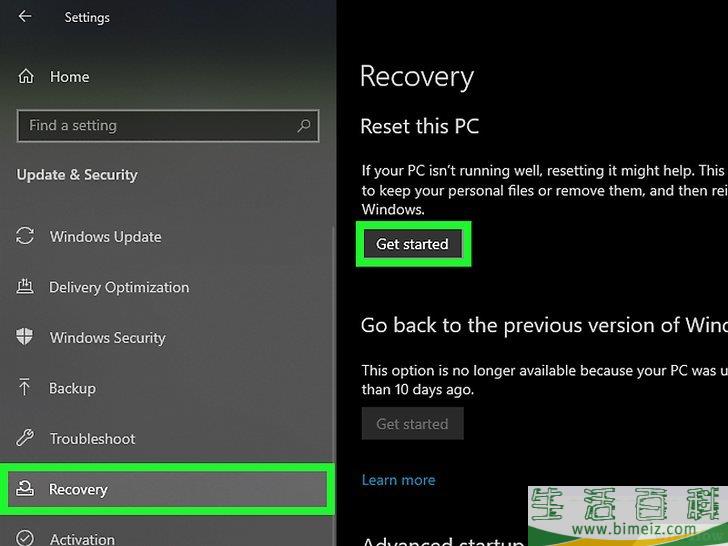
Task: Click Get started under Go back section
Action: (x=412, y=424)
